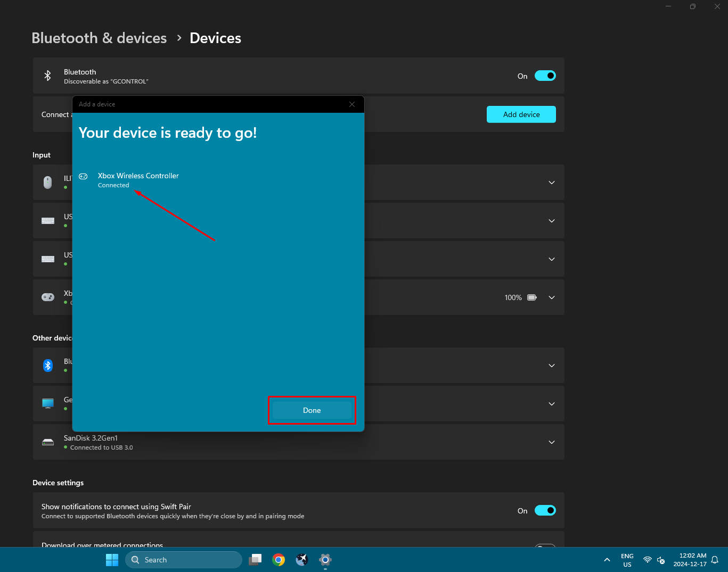Select the Xbox controller icon in the dialog

click(x=83, y=176)
